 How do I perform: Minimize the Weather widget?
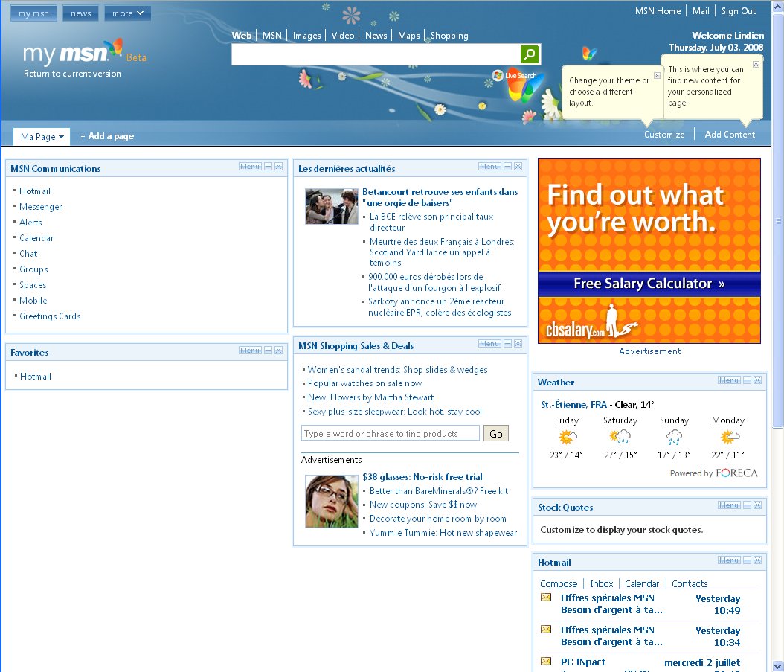(x=747, y=380)
